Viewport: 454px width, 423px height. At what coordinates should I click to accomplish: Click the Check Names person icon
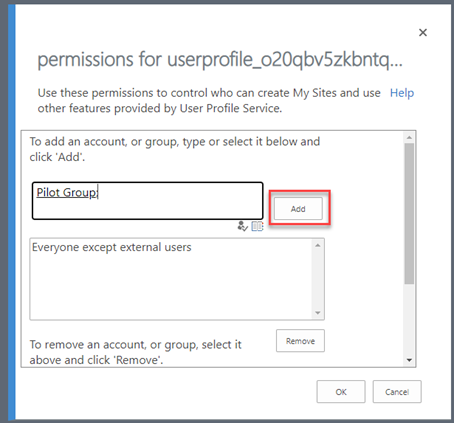click(242, 226)
